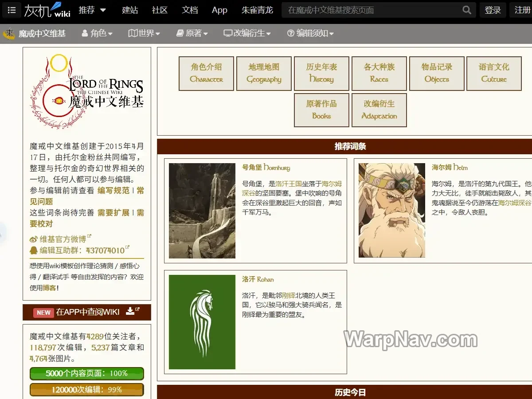Viewport: 532px width, 399px height.
Task: Open the Rohan horse banner thumbnail
Action: pyautogui.click(x=202, y=322)
